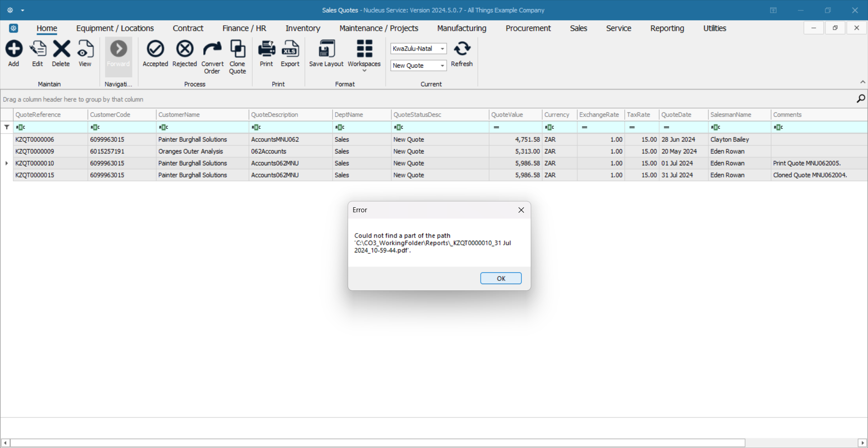
Task: Open CustomerCode filter condition selector
Action: pos(95,127)
